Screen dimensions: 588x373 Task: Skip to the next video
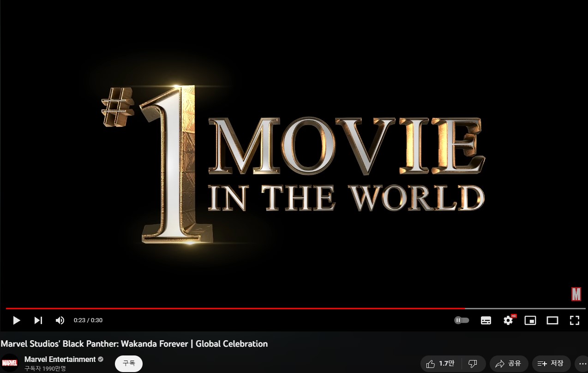[38, 320]
